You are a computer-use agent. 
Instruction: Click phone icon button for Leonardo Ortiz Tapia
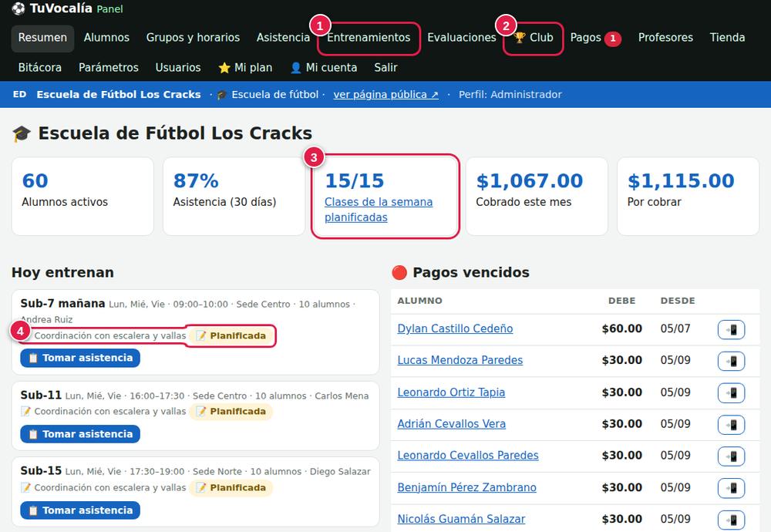point(731,393)
